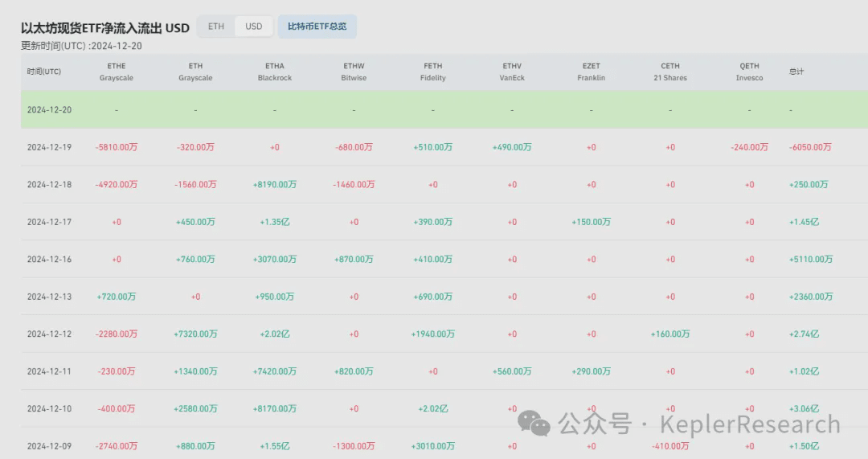Click the ETHA Blackrock column header
This screenshot has height=459, width=868.
pos(275,72)
